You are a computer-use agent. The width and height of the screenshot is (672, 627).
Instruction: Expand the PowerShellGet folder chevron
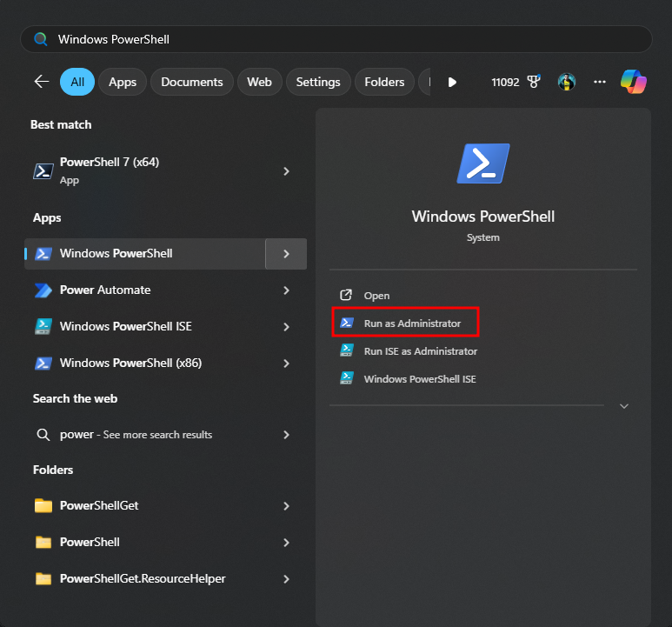tap(286, 506)
